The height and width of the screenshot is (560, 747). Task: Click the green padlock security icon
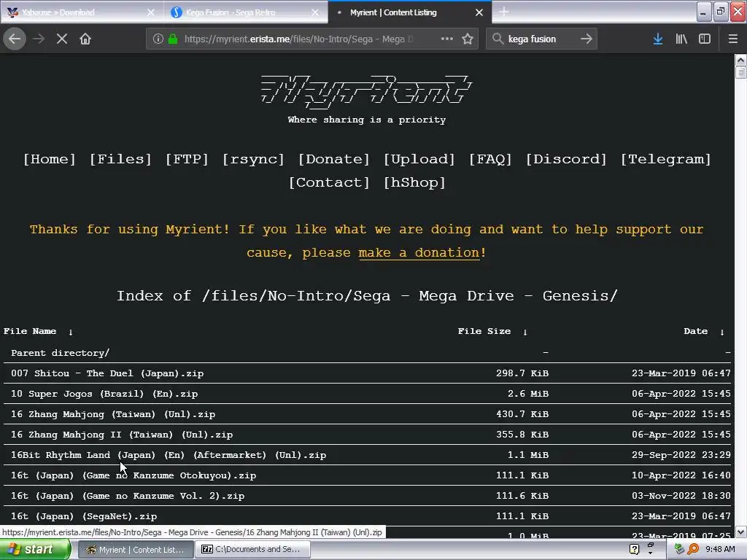172,39
